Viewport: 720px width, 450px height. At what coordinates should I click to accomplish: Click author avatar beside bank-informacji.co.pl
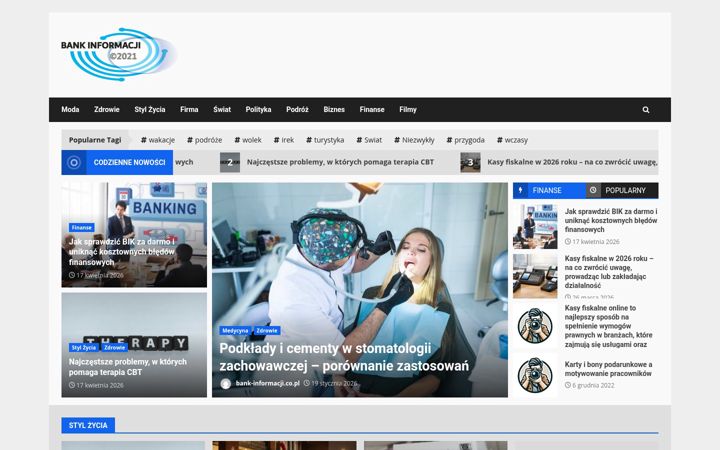point(225,383)
